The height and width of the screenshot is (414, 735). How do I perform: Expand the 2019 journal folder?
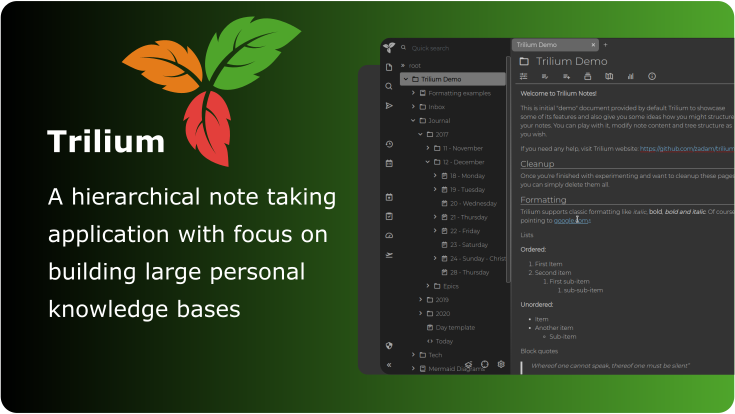[419, 299]
